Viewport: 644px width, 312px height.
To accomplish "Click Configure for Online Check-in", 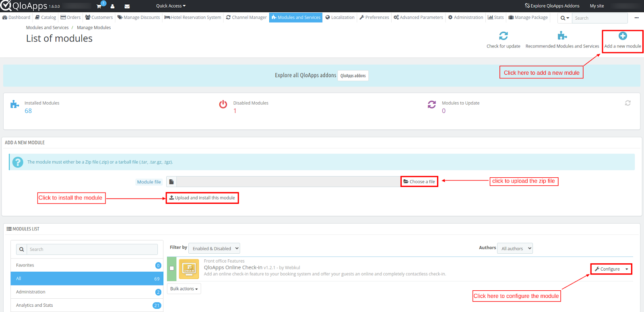I will click(x=607, y=269).
